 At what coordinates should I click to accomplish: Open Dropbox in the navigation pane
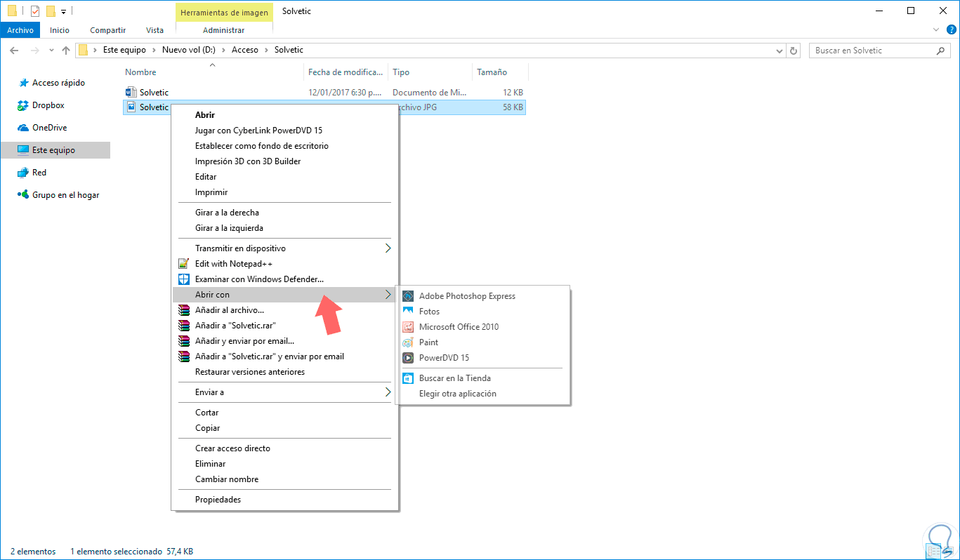(48, 105)
